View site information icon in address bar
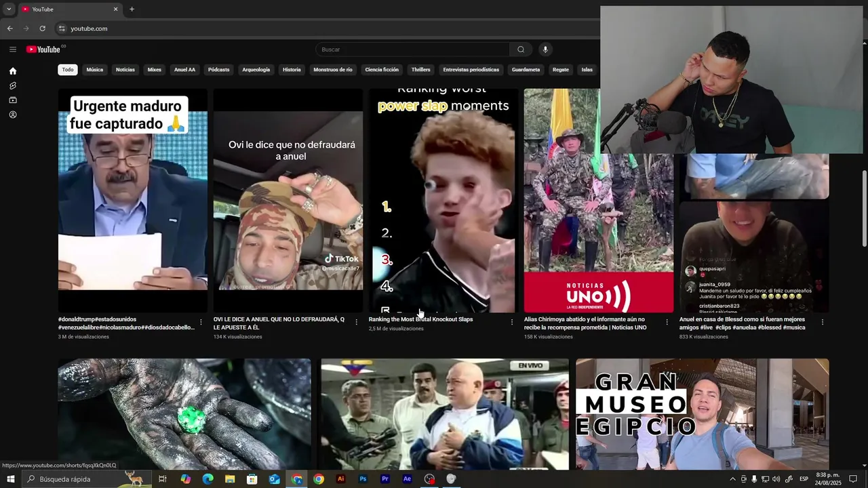The width and height of the screenshot is (868, 488). [62, 28]
